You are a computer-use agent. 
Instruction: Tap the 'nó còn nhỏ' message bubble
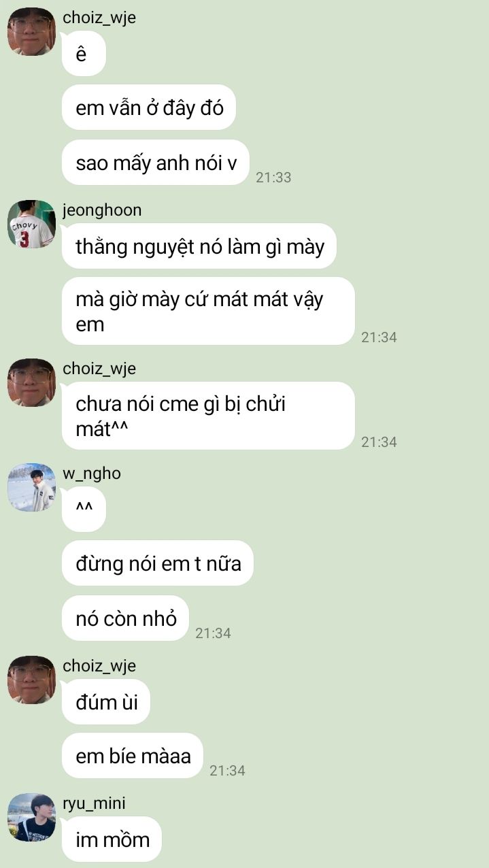coord(125,618)
